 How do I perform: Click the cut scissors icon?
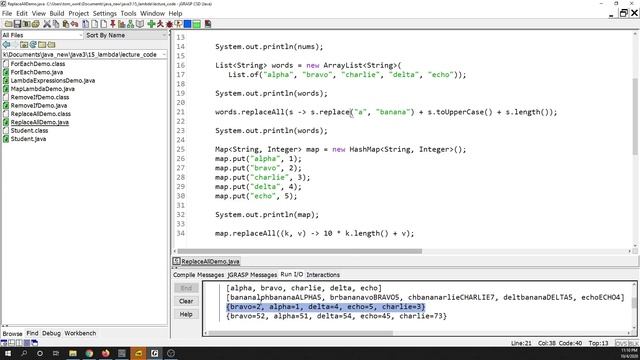point(47,24)
